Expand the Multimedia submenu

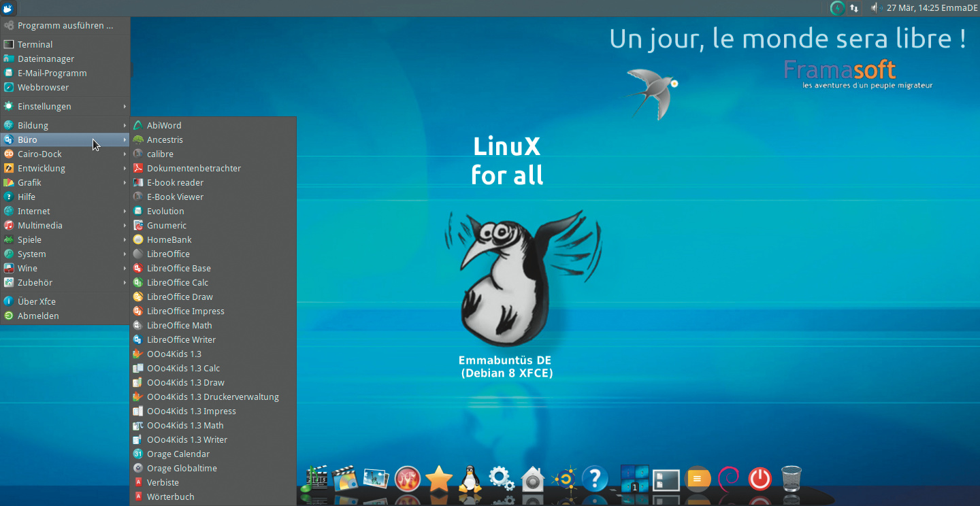65,225
